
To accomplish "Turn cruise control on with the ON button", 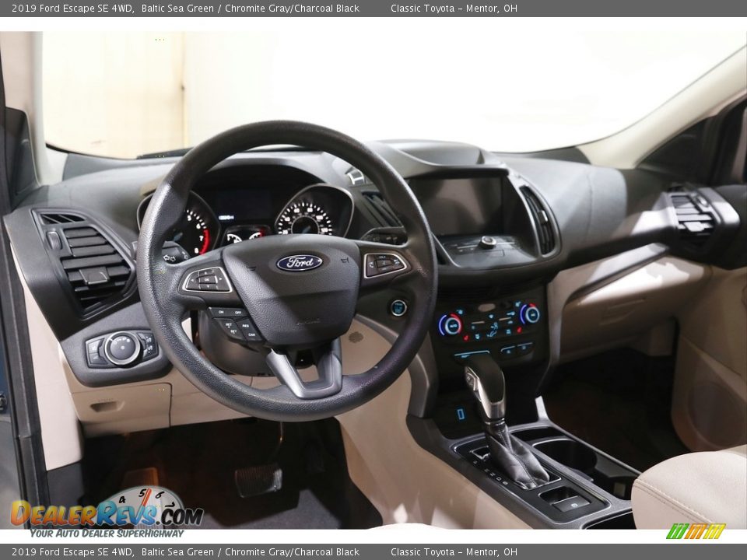I will click(220, 312).
